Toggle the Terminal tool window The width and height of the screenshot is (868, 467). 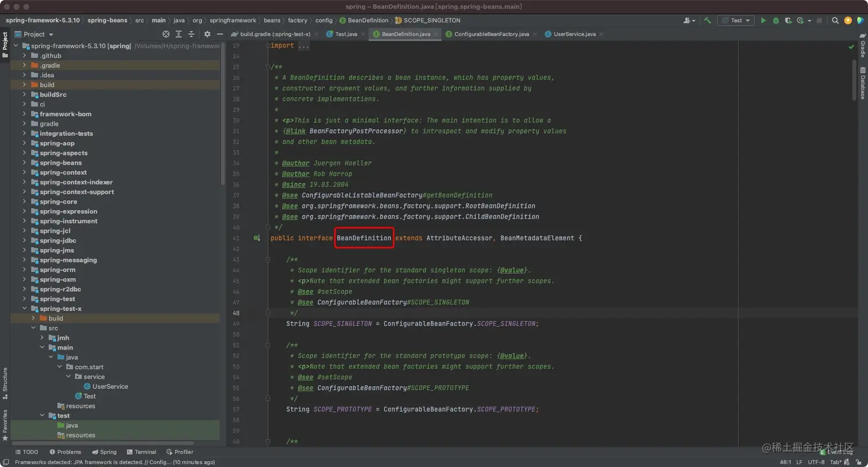point(141,452)
